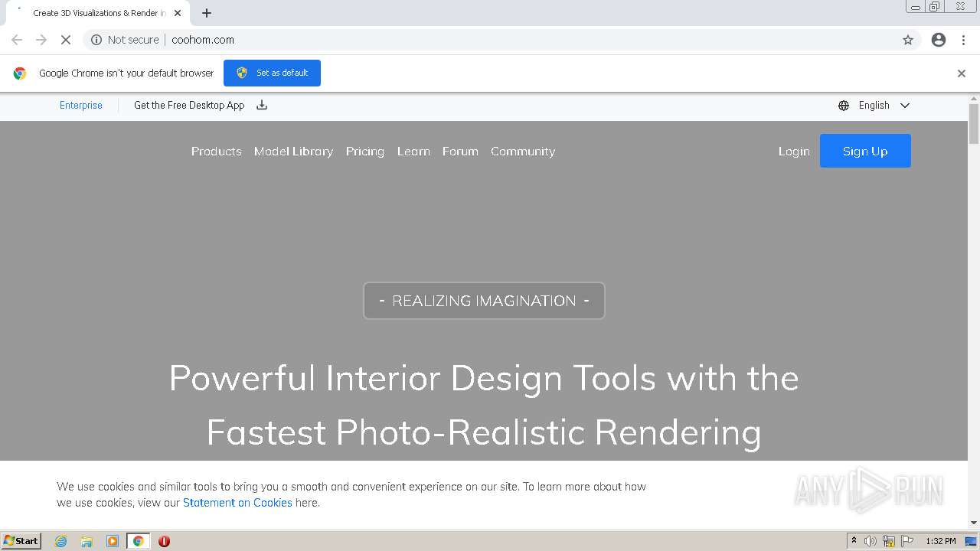This screenshot has height=551, width=980.
Task: Click Get the Free Desktop App
Action: [189, 106]
